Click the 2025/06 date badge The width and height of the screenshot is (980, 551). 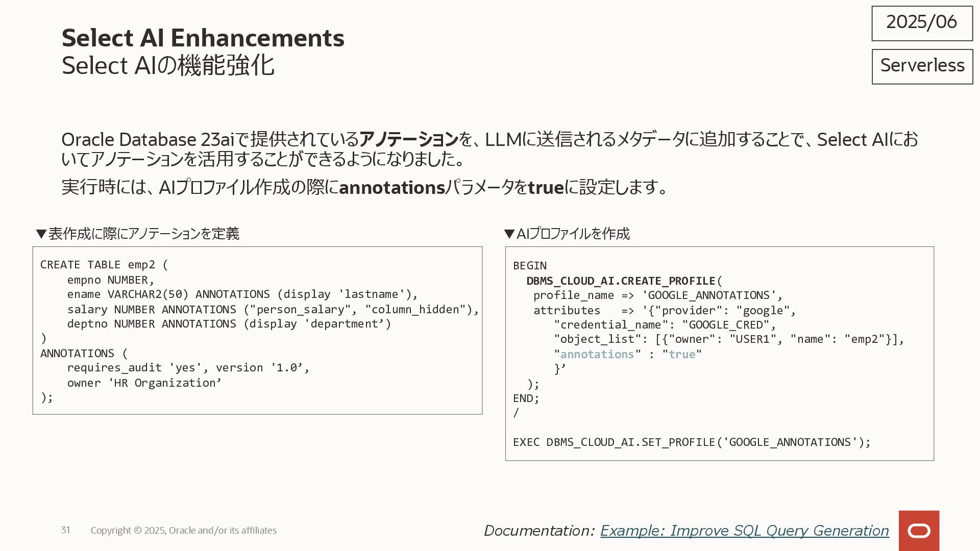click(922, 23)
